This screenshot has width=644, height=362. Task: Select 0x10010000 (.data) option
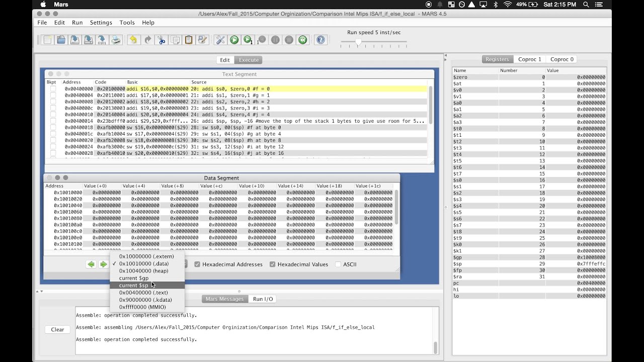[147, 263]
